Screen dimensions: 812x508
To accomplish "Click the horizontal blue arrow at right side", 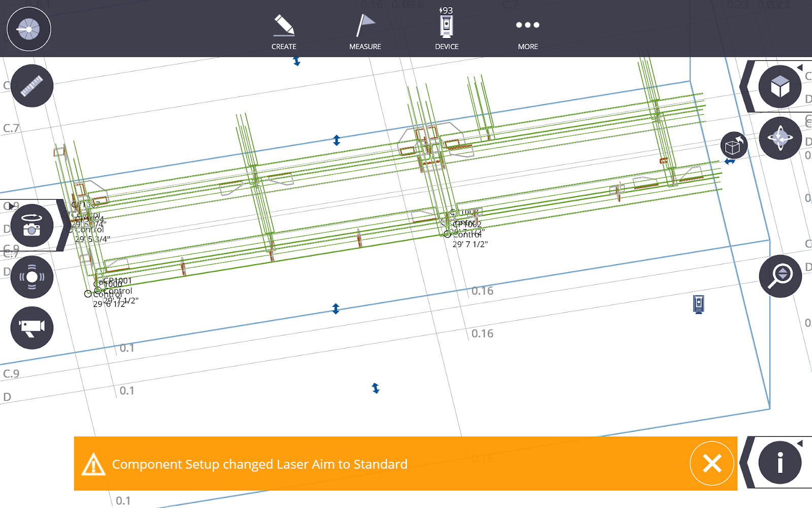I will click(730, 162).
